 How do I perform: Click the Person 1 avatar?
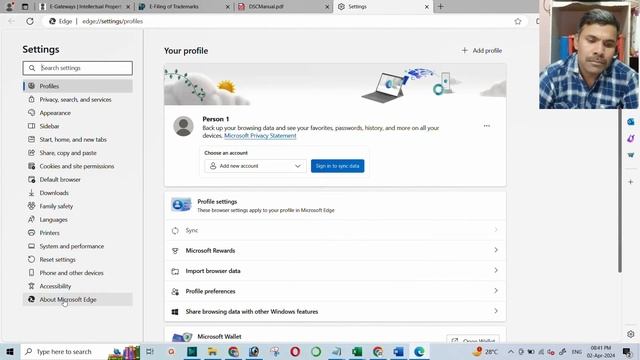click(183, 126)
